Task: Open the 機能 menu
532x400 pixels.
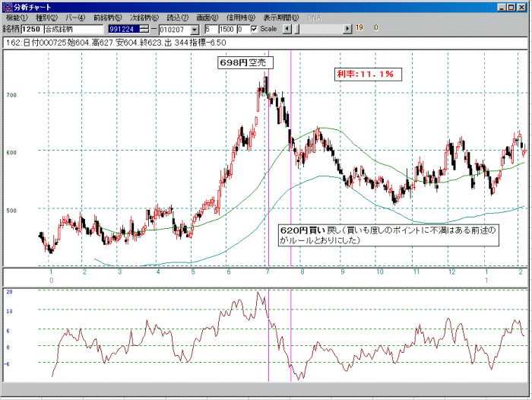Action: pos(15,17)
